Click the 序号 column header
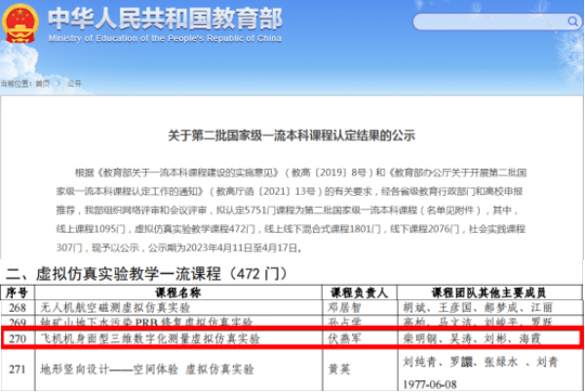 18,293
